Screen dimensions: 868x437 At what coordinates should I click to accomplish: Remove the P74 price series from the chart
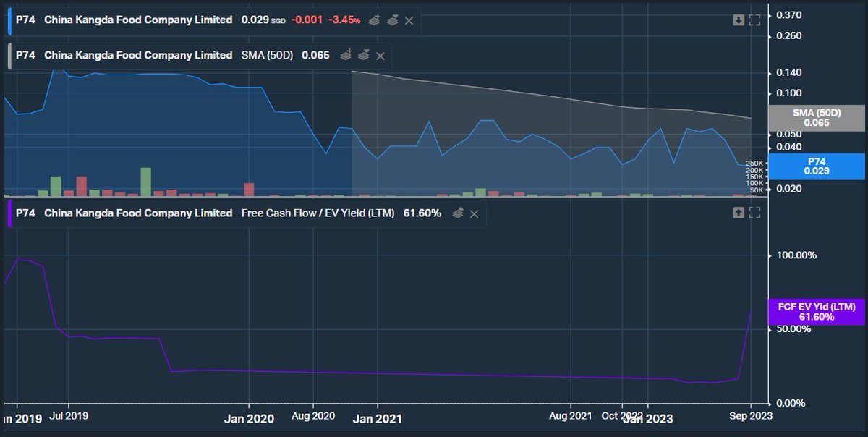tap(409, 20)
